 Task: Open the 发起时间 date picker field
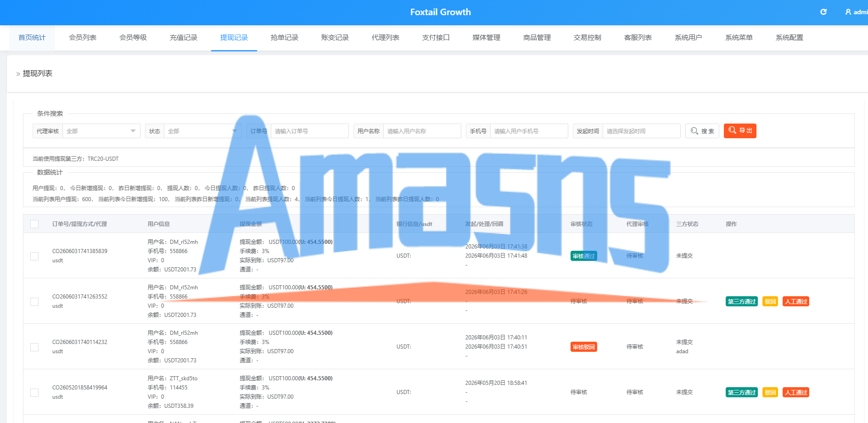[x=641, y=131]
